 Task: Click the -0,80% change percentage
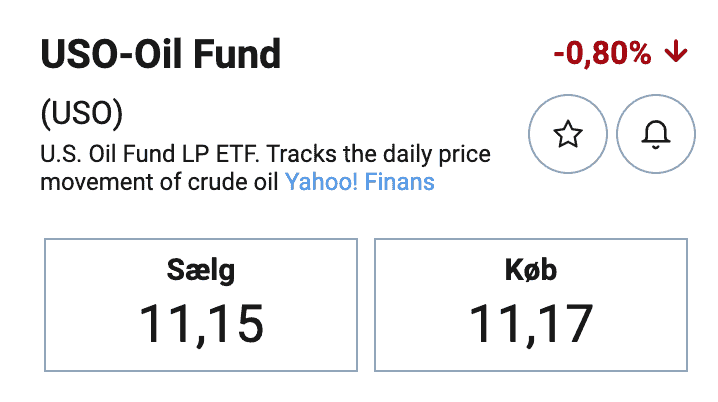(x=602, y=53)
